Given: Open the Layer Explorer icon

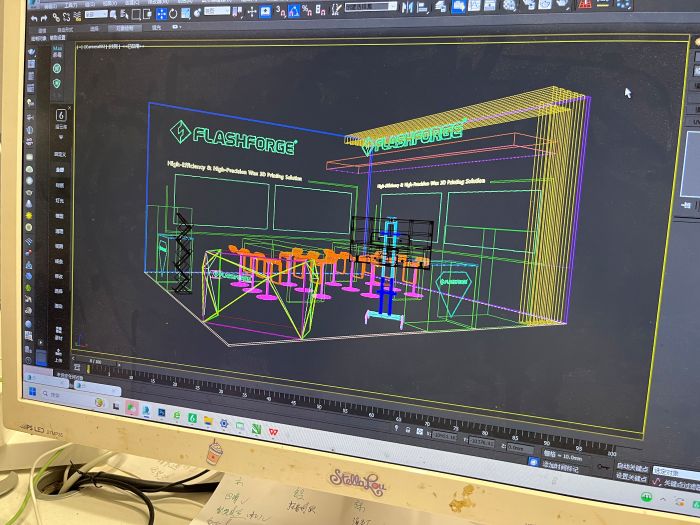Looking at the screenshot, I should (441, 6).
